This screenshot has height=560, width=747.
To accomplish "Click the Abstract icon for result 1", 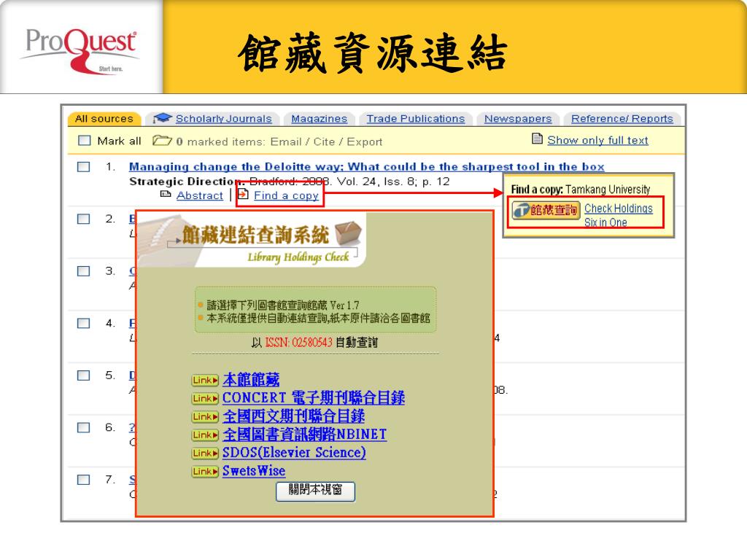I will [x=166, y=194].
